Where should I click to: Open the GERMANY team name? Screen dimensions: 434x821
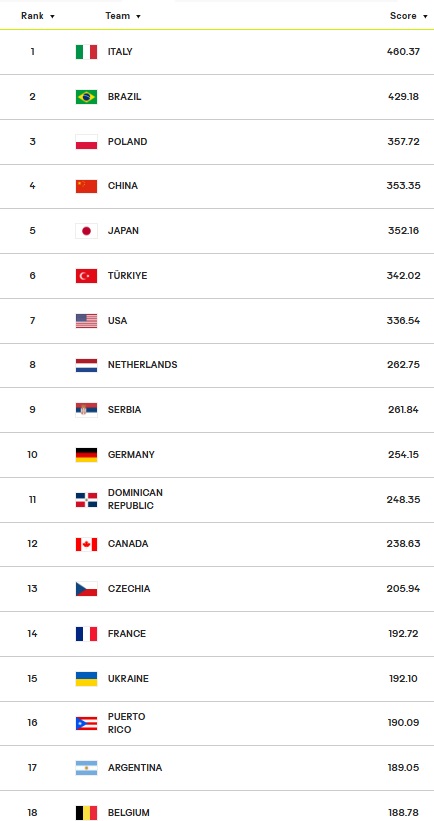[x=131, y=454]
